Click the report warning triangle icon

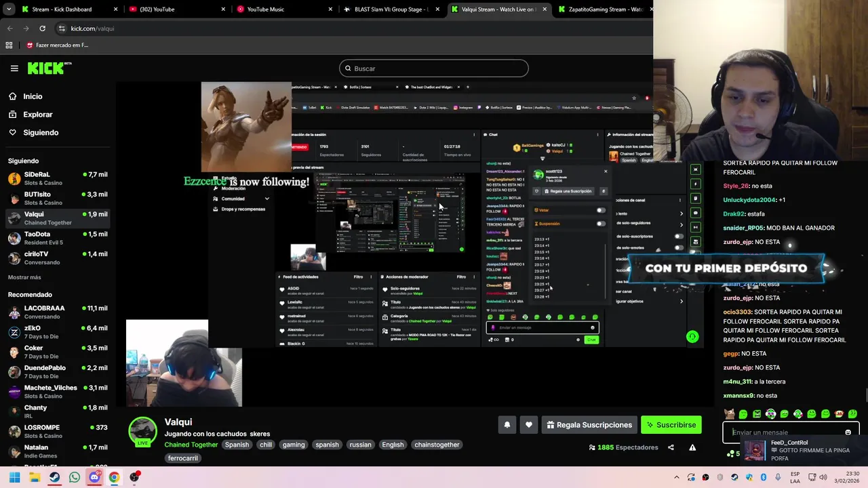(692, 447)
